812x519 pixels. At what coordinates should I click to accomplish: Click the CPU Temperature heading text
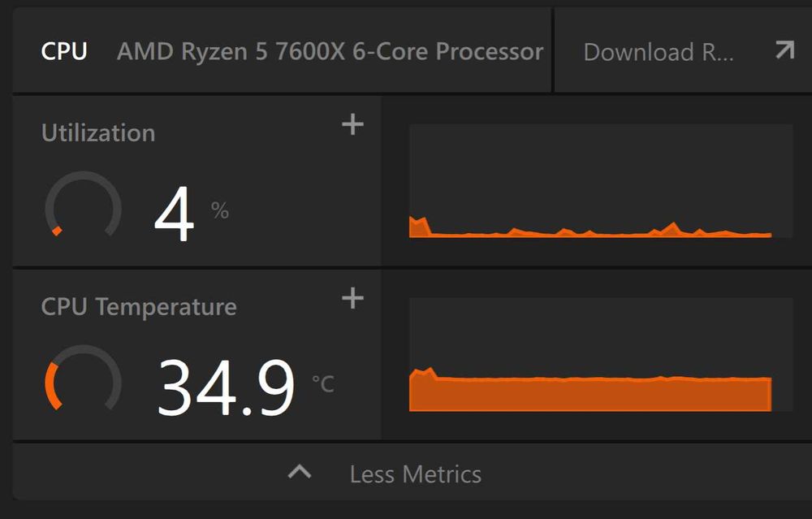coord(139,307)
